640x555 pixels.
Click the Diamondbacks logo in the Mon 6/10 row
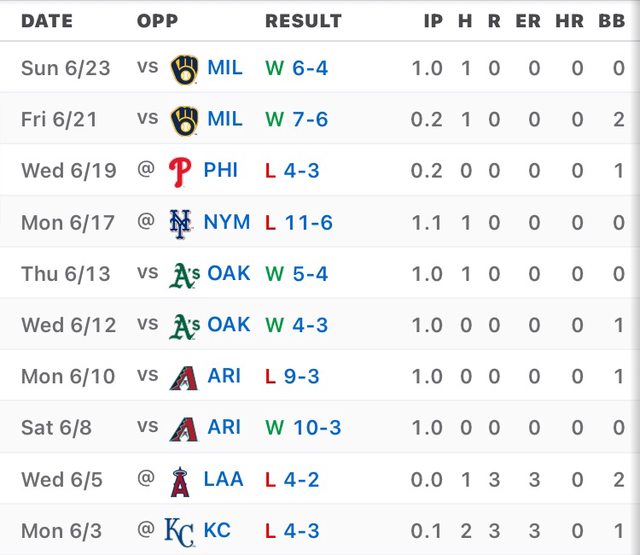point(184,377)
